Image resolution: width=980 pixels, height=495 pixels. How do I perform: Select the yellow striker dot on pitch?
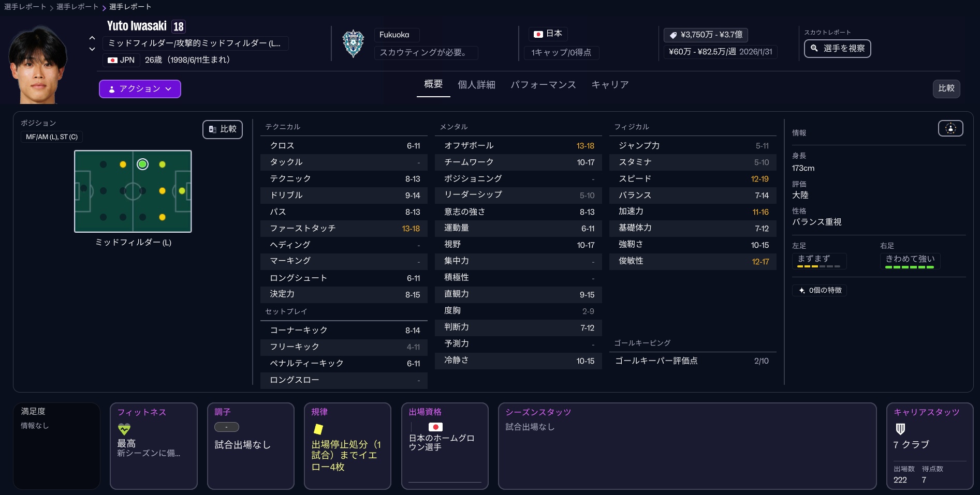[x=182, y=191]
